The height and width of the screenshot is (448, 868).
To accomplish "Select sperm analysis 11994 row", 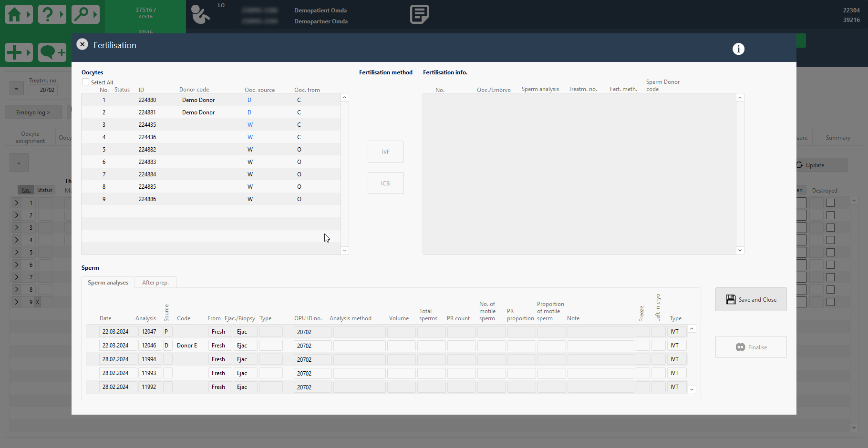I will tap(387, 359).
